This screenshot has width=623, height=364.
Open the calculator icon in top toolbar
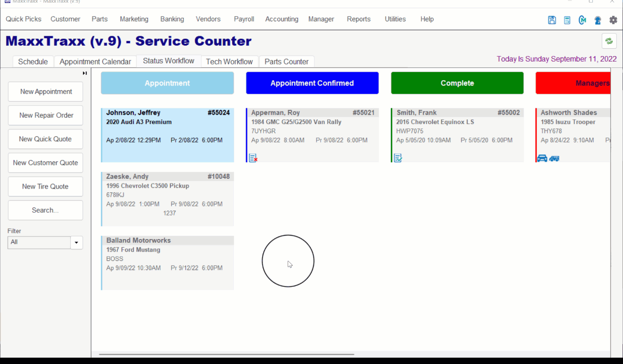(567, 20)
